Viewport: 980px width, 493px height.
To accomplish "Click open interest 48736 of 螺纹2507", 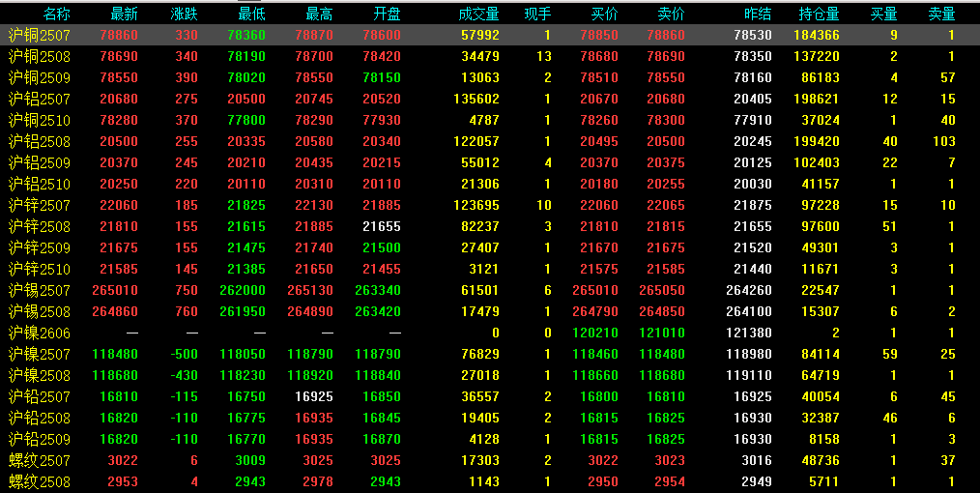I will click(821, 460).
